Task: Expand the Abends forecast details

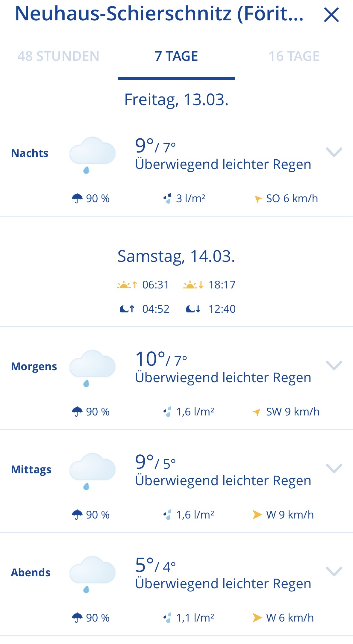Action: click(334, 572)
